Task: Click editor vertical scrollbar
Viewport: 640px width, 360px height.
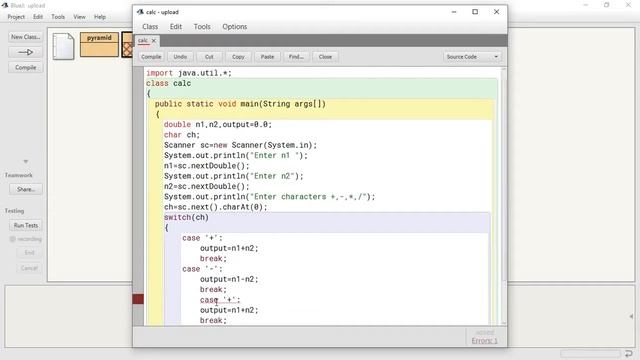Action: 504,176
